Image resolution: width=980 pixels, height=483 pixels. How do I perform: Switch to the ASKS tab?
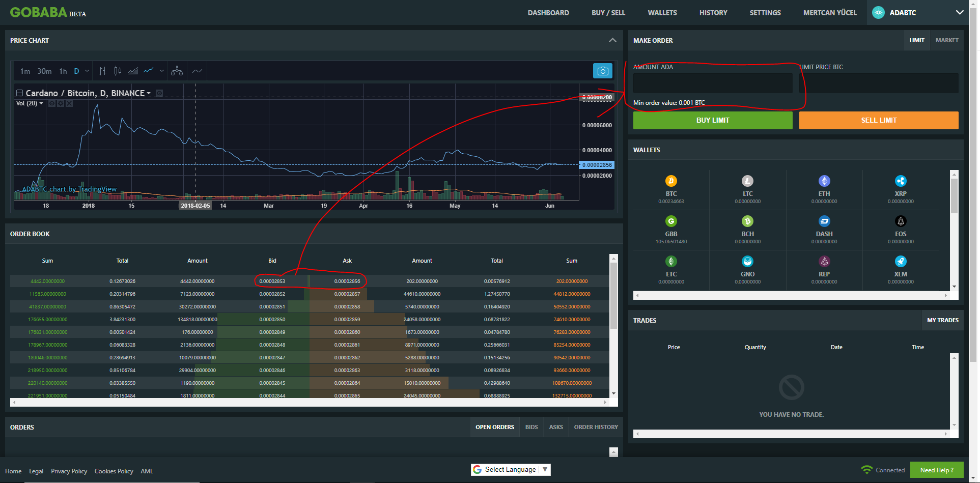pos(556,427)
